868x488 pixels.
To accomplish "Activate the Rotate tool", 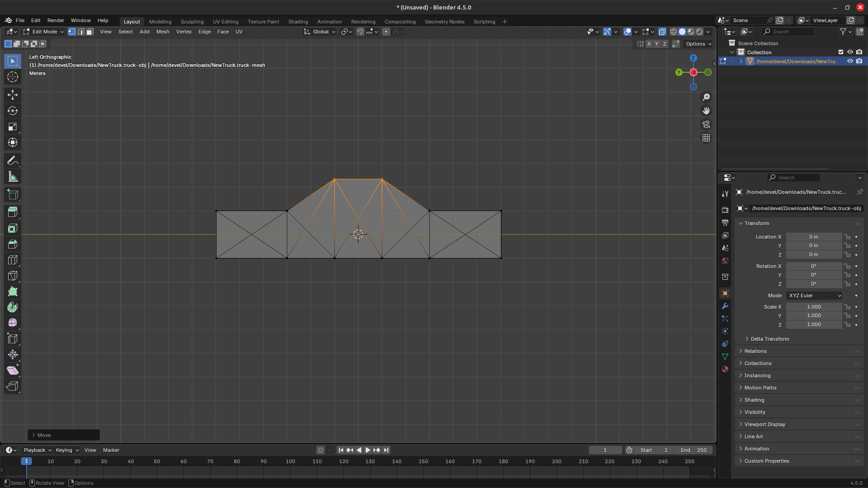I will tap(13, 111).
